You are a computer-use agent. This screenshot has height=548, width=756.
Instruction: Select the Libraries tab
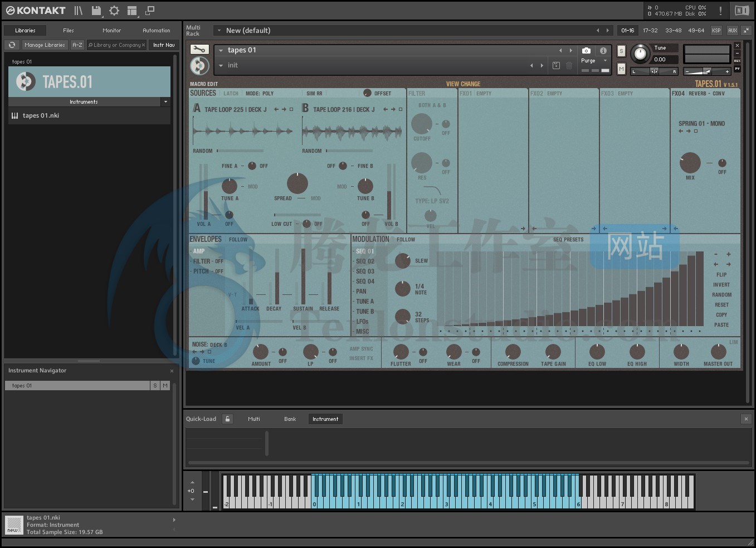(x=25, y=31)
